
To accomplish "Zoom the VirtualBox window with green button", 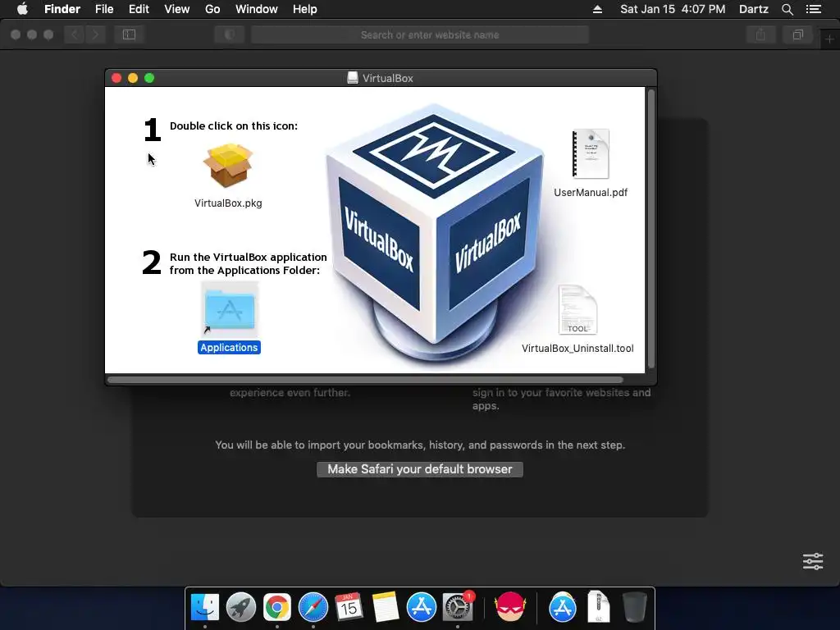I will pyautogui.click(x=149, y=78).
